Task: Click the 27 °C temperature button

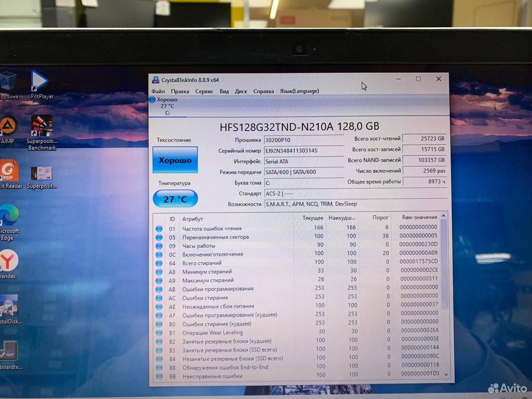Action: pyautogui.click(x=175, y=199)
